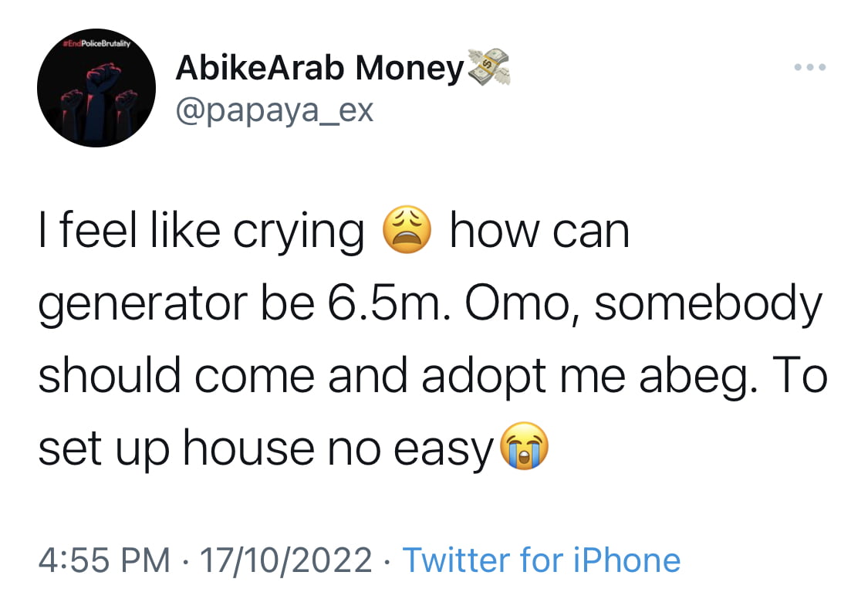The image size is (868, 599).
Task: Open the three-dot more options menu
Action: 809,67
